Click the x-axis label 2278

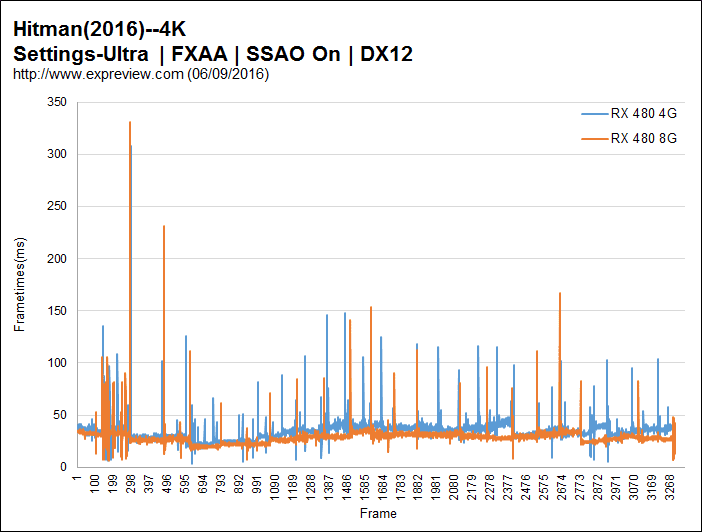(490, 488)
